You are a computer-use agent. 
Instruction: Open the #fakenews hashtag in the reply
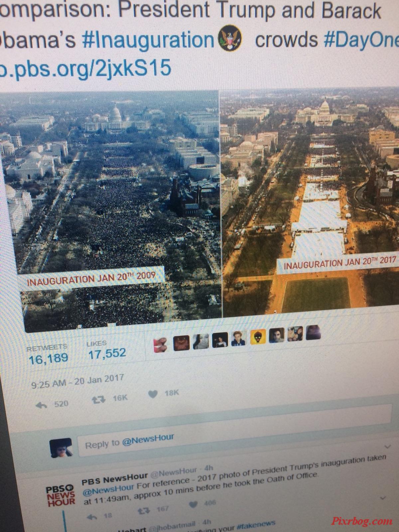(x=256, y=525)
